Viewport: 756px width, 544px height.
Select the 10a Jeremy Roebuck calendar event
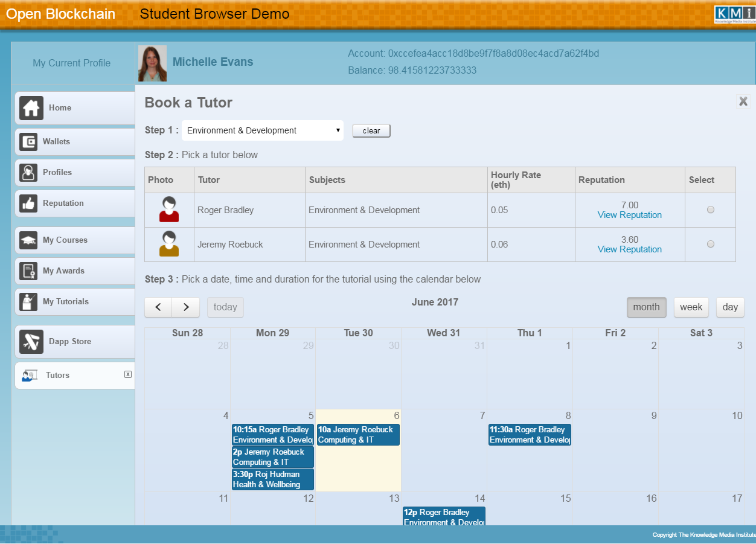click(x=358, y=435)
